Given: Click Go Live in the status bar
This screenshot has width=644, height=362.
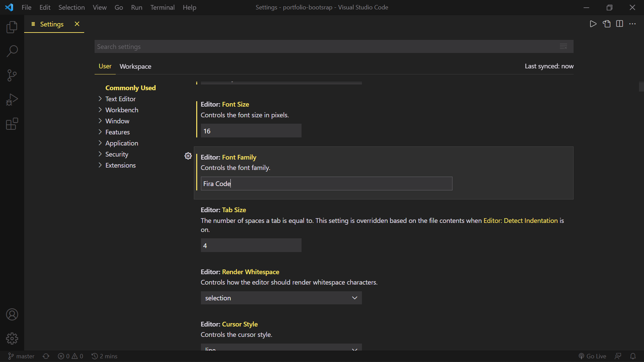Looking at the screenshot, I should pos(592,356).
